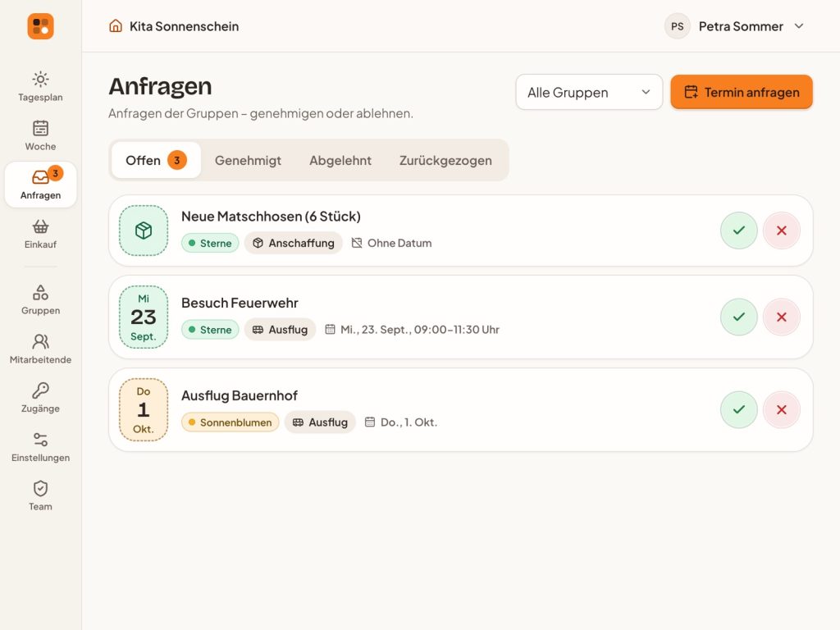Go to the Gruppen section
This screenshot has width=840, height=630.
40,299
